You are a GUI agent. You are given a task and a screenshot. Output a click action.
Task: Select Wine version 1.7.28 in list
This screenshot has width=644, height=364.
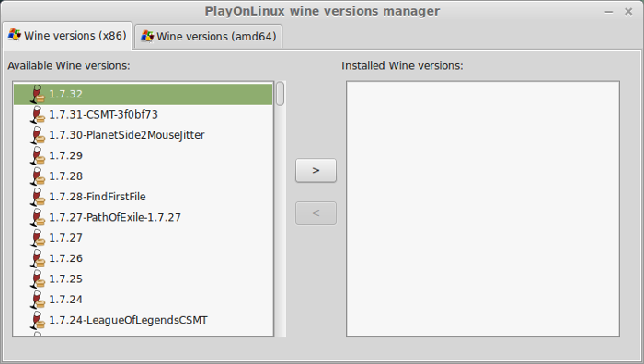point(143,176)
